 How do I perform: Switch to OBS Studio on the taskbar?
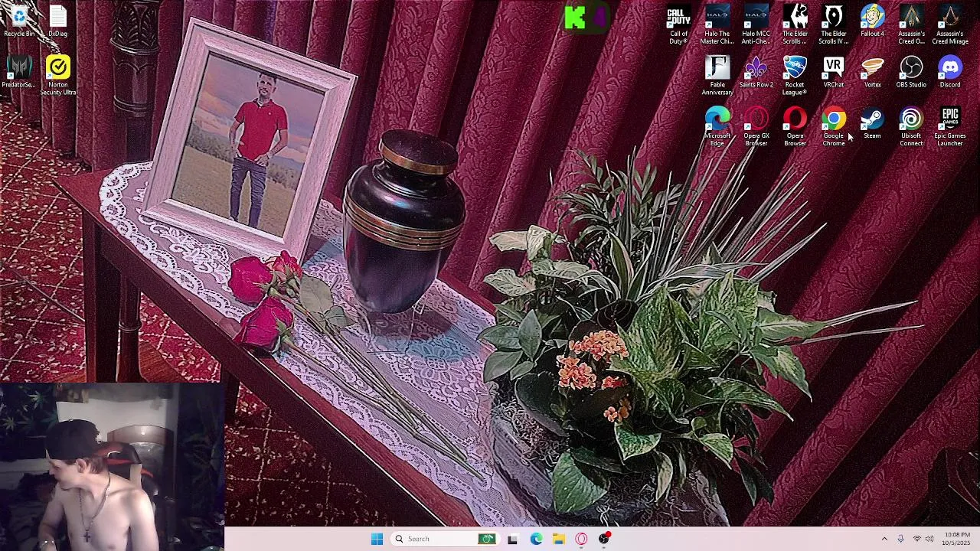(604, 539)
